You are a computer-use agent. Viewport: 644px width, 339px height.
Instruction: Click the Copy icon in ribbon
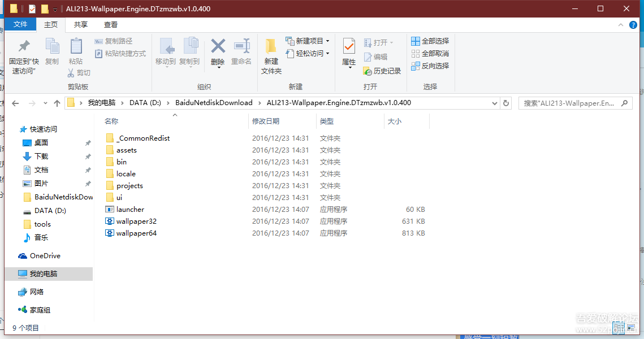[52, 46]
